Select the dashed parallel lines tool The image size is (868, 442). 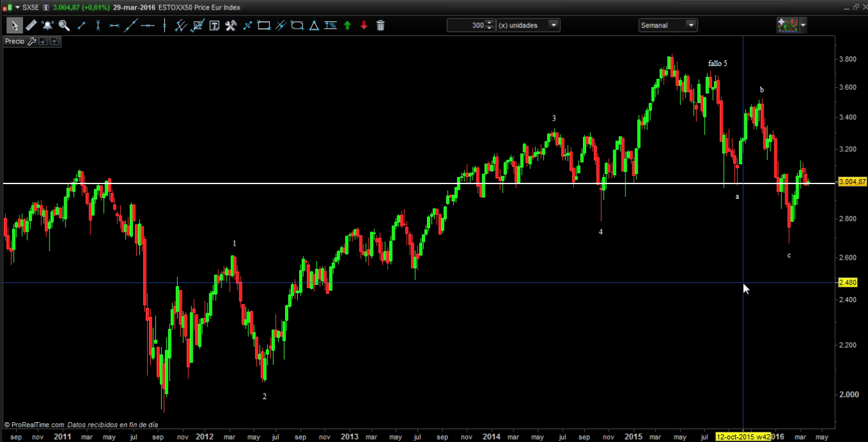(x=281, y=25)
